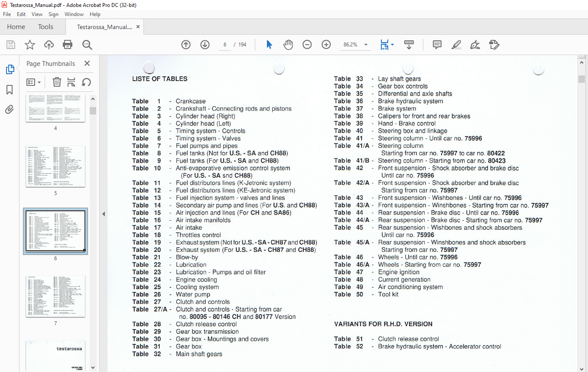Select the Testarossa_Manual document tab
Image resolution: width=588 pixels, height=372 pixels.
[x=105, y=27]
